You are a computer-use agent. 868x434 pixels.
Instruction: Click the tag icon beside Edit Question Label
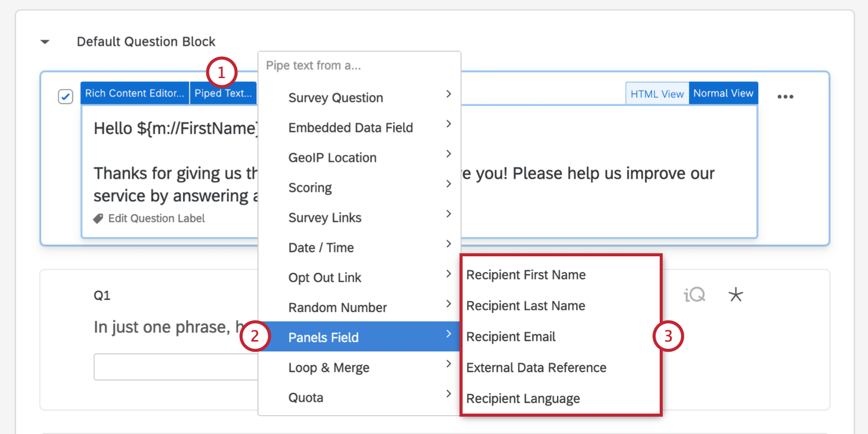coord(98,219)
